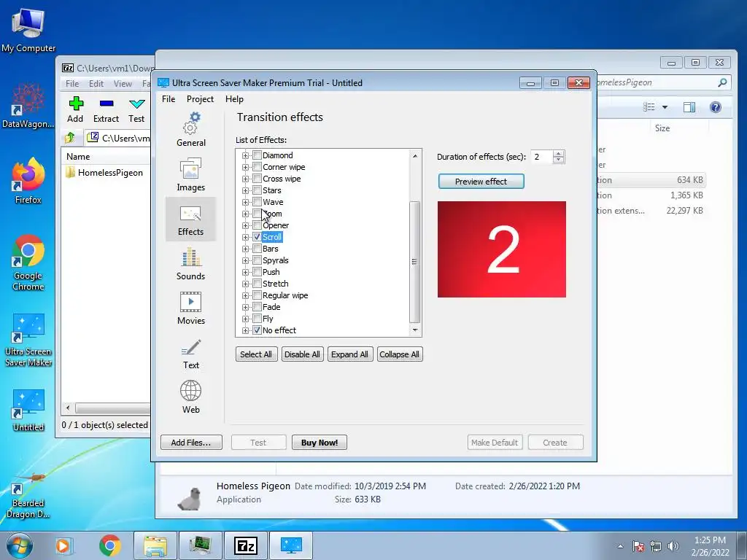The image size is (747, 560).
Task: Go up one folder in 7-Zip
Action: coord(70,138)
